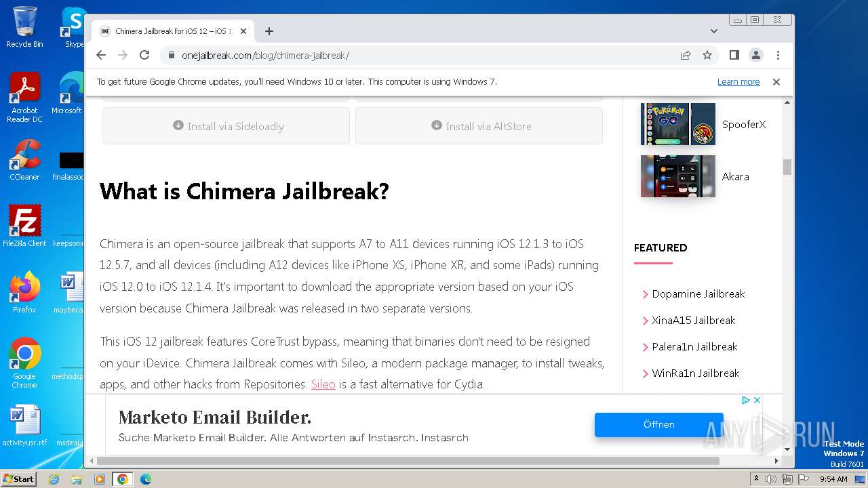The image size is (868, 488).
Task: Open Windows Explorer from taskbar
Action: click(x=77, y=479)
